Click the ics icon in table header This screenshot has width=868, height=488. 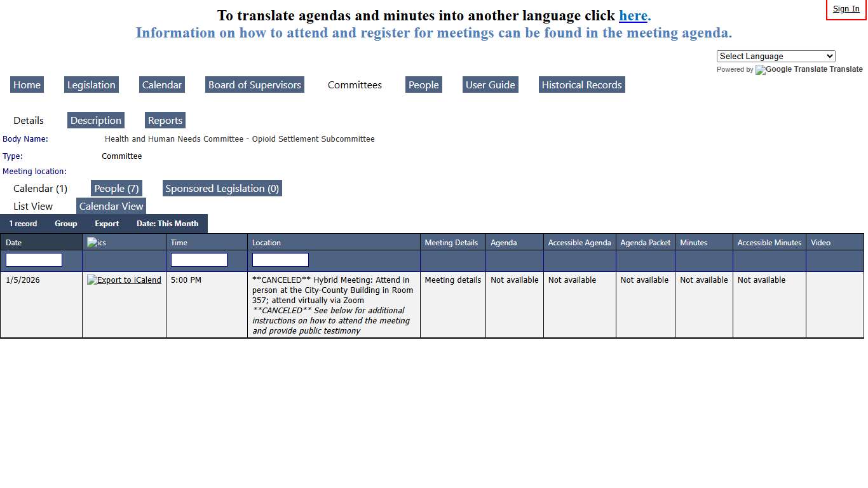97,243
